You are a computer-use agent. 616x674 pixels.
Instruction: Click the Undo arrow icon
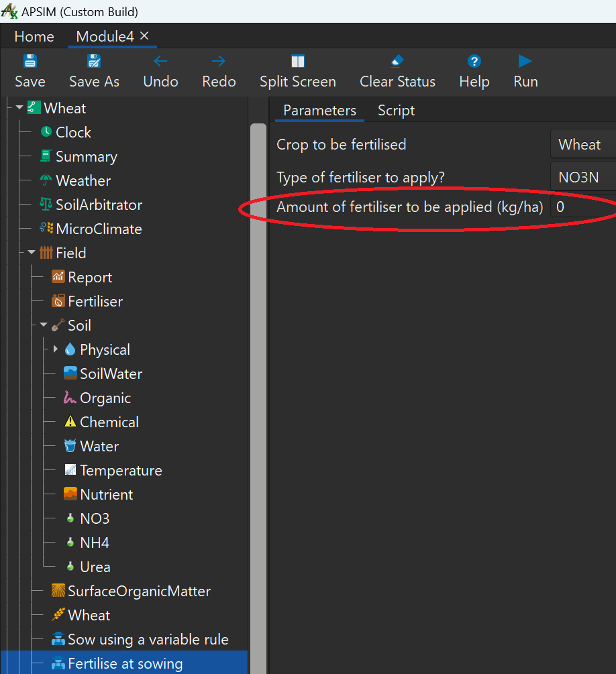tap(160, 61)
